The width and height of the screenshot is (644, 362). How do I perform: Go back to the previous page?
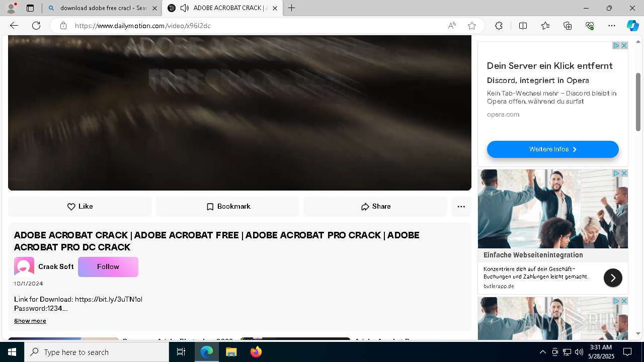pos(14,26)
